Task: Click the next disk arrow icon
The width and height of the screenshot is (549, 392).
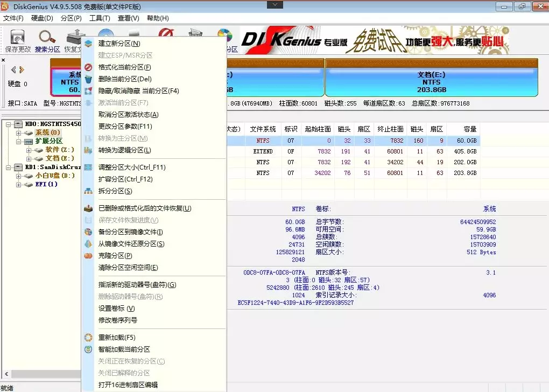Action: tap(22, 69)
